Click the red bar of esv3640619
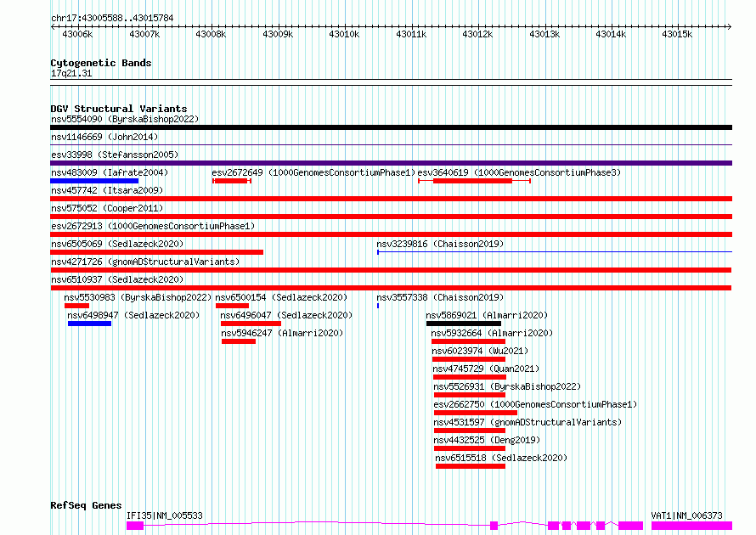756x535 pixels. 473,181
